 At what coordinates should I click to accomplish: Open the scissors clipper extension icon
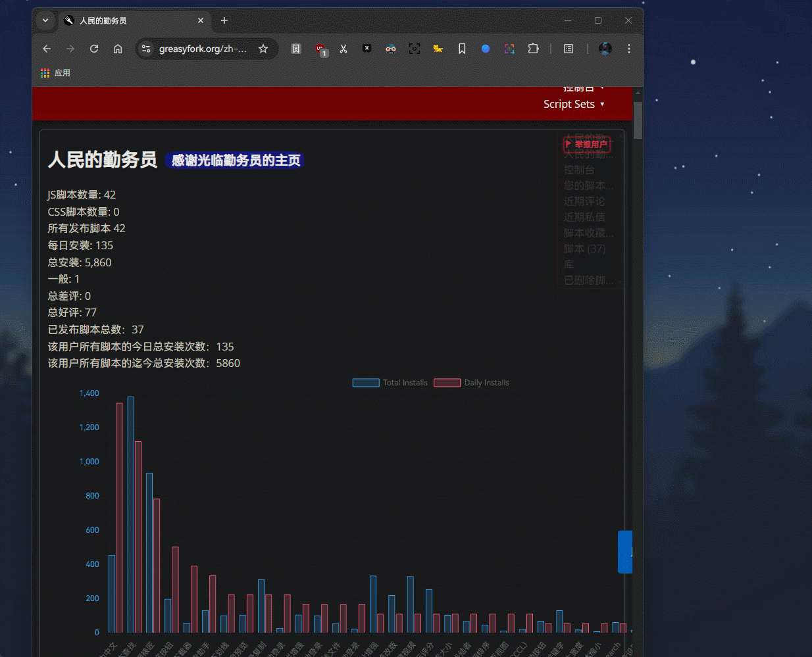click(x=343, y=48)
